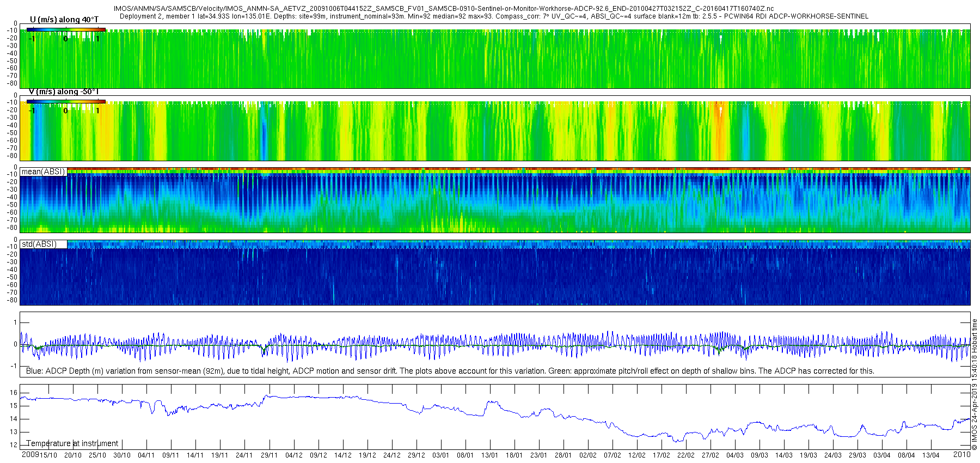This screenshot has width=980, height=463.
Task: Click the '29/12' date tick
Action: coord(416,455)
